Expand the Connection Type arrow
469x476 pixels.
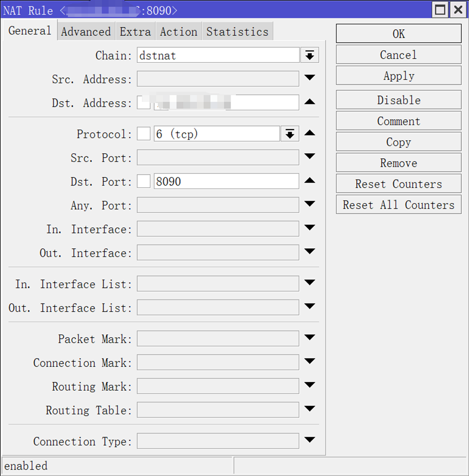click(310, 440)
